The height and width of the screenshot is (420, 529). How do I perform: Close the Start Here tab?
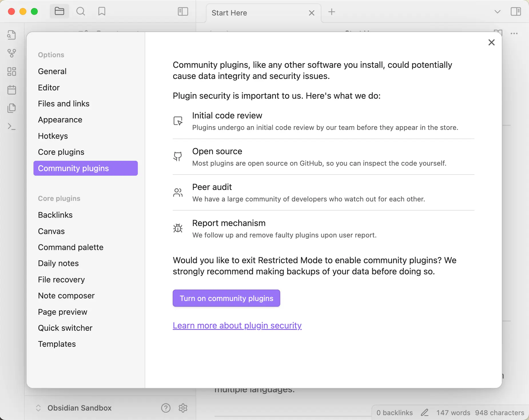tap(312, 13)
